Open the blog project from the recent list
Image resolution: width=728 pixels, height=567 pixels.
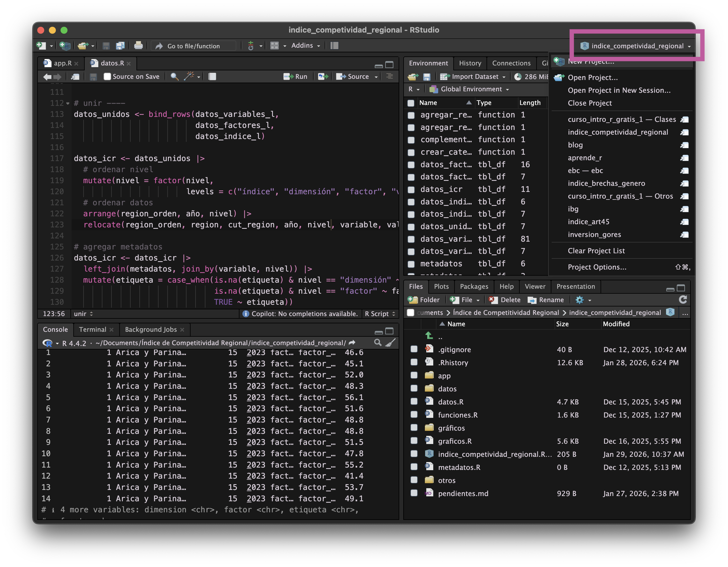pos(575,145)
